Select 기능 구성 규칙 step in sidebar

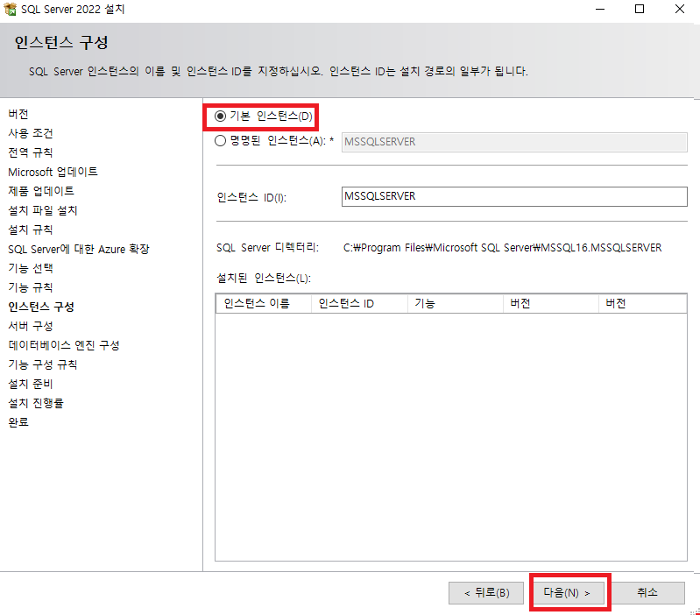43,364
